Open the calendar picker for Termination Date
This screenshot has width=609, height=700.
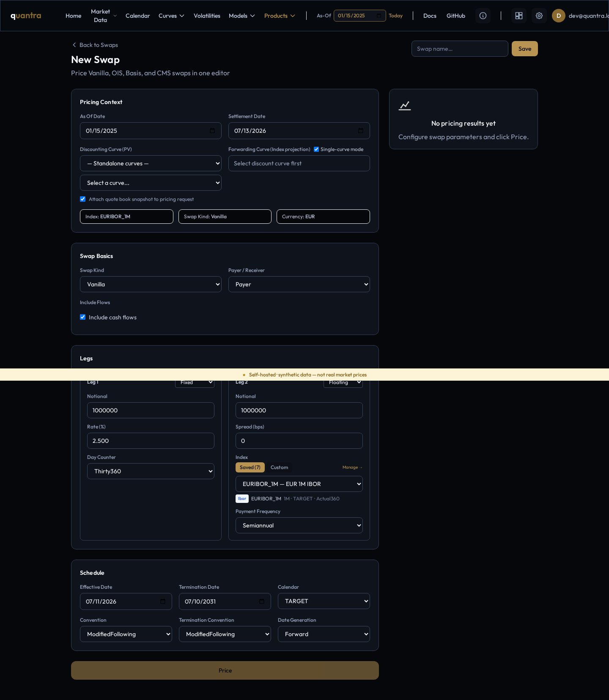tap(262, 601)
